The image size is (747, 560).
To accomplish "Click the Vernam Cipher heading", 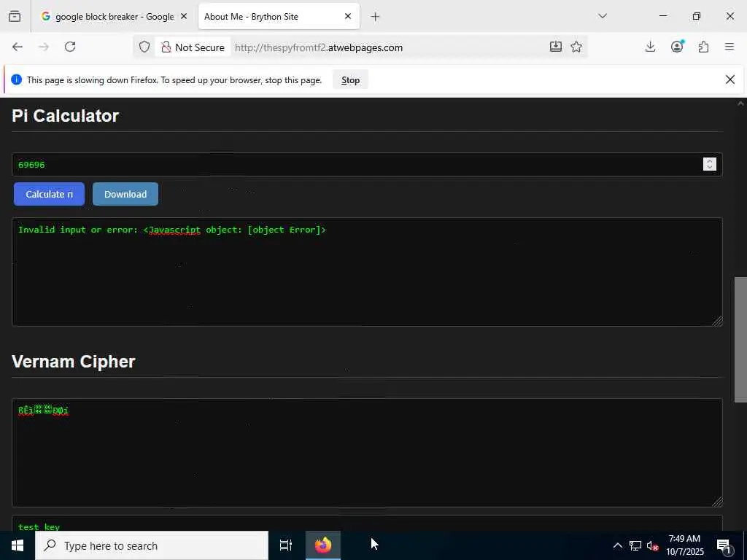I will pos(74,362).
